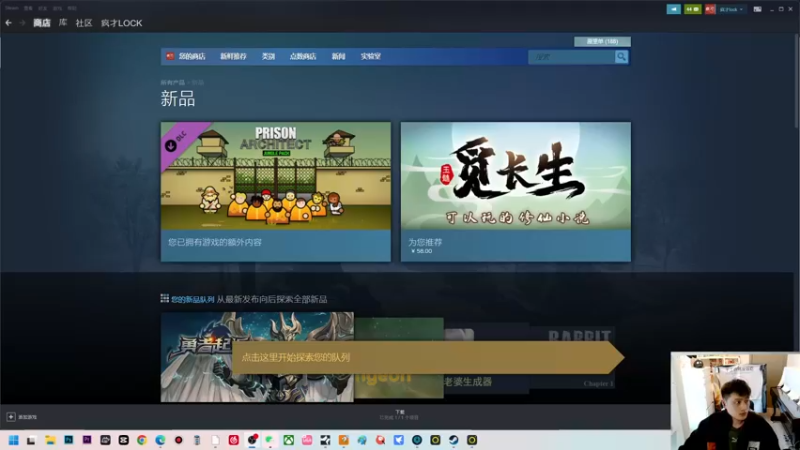Toggle Big Picture mode icon

758,9
